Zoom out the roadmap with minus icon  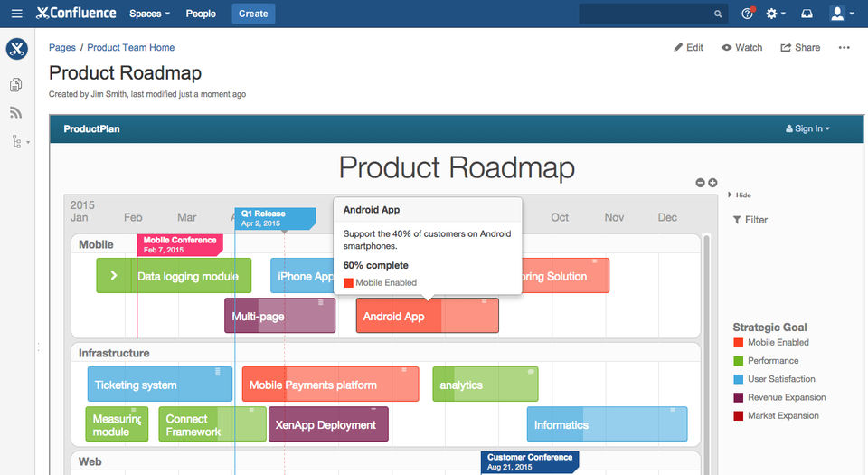(700, 183)
